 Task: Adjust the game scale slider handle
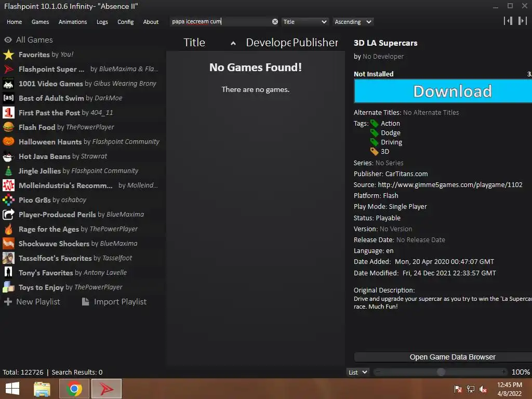tap(441, 372)
